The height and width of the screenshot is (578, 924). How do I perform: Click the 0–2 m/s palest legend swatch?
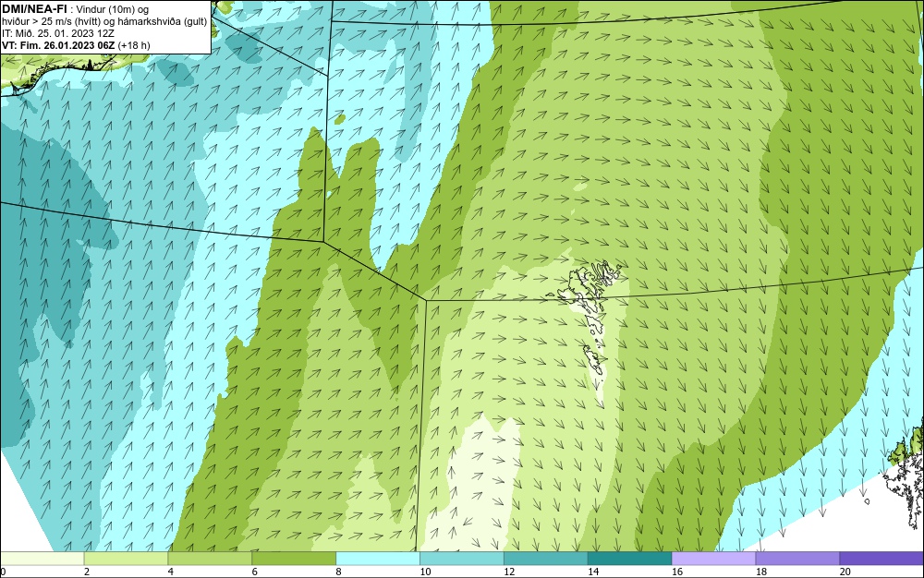pos(42,558)
